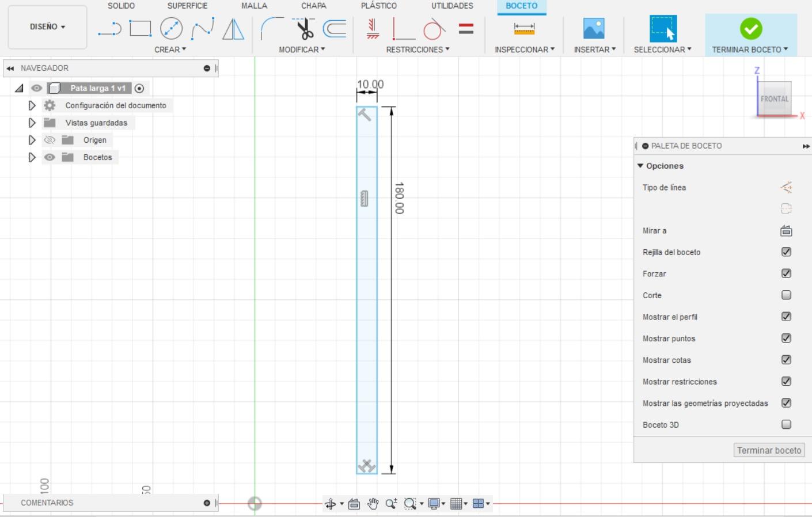The image size is (812, 517).
Task: Select the Circle sketch tool
Action: [x=171, y=28]
